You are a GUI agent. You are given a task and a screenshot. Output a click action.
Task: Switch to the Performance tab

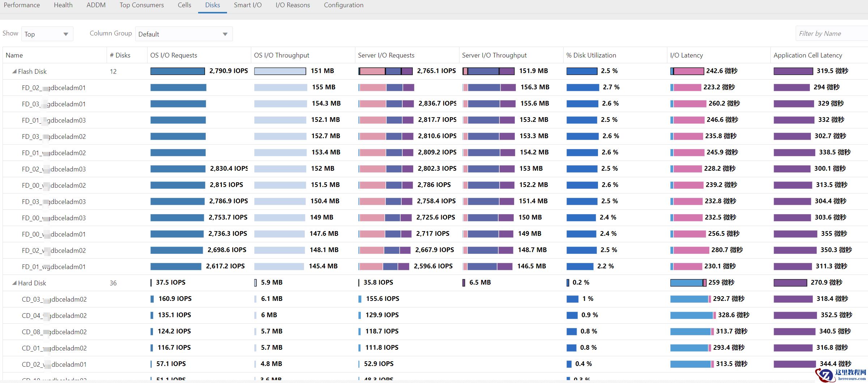[22, 5]
